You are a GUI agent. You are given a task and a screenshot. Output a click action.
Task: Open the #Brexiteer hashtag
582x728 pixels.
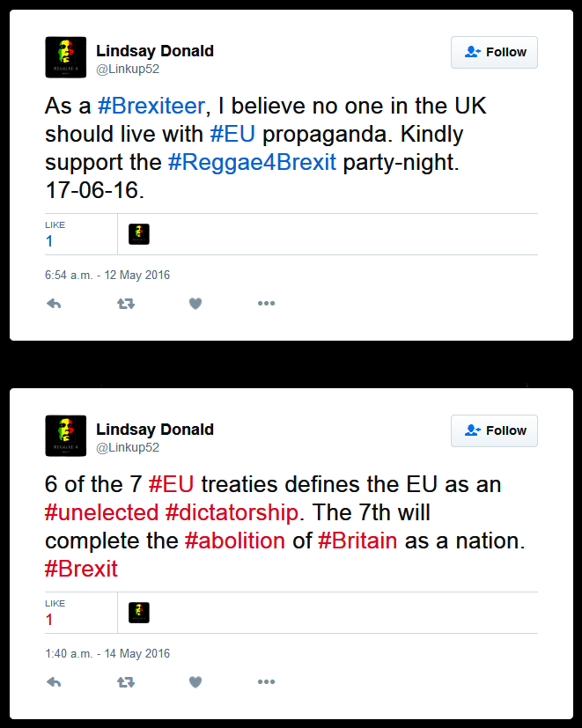click(x=151, y=107)
